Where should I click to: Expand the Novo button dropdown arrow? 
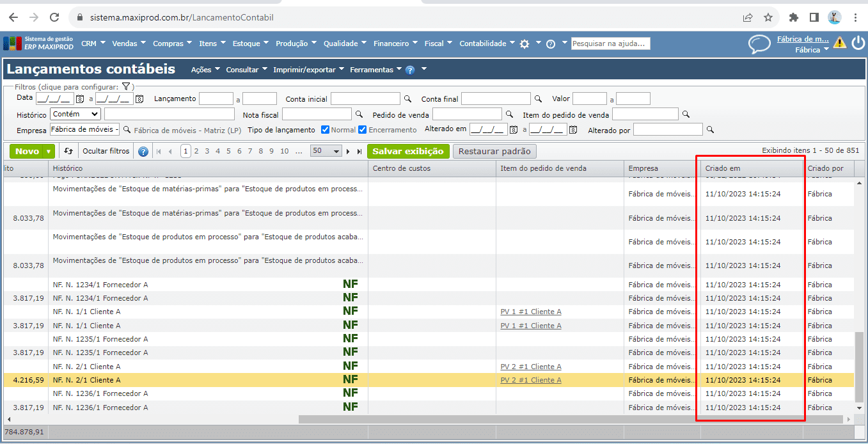(x=49, y=152)
